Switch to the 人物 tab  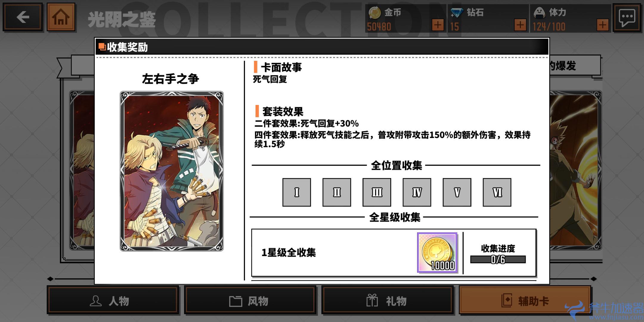click(113, 300)
